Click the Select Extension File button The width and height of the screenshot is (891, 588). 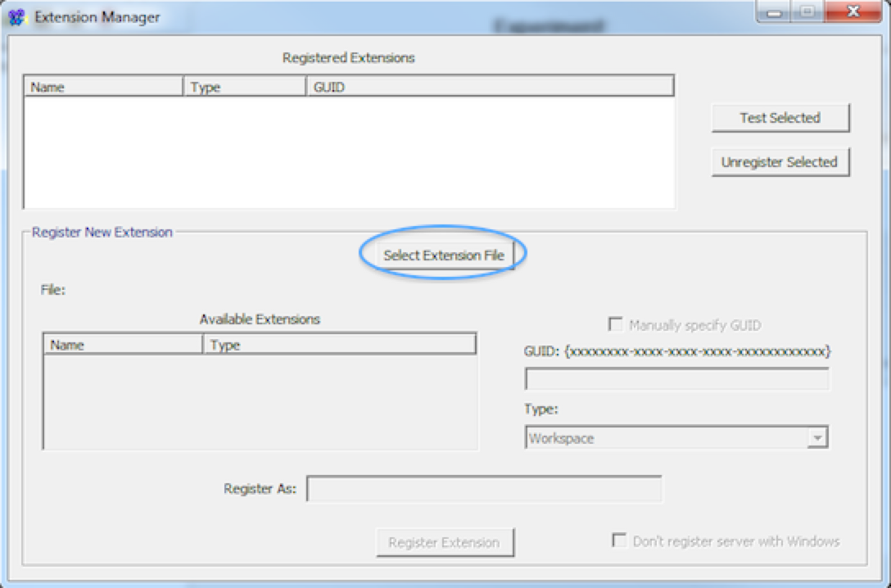[443, 256]
